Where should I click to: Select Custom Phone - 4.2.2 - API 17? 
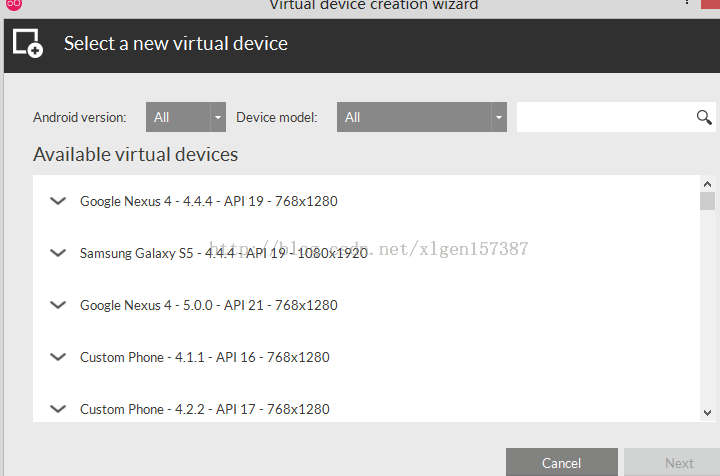[205, 409]
